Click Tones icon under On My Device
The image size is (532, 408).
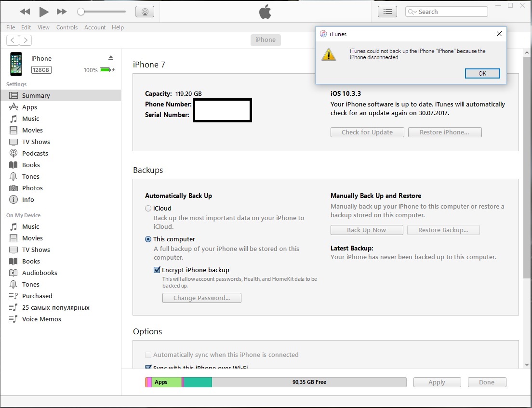click(x=13, y=284)
